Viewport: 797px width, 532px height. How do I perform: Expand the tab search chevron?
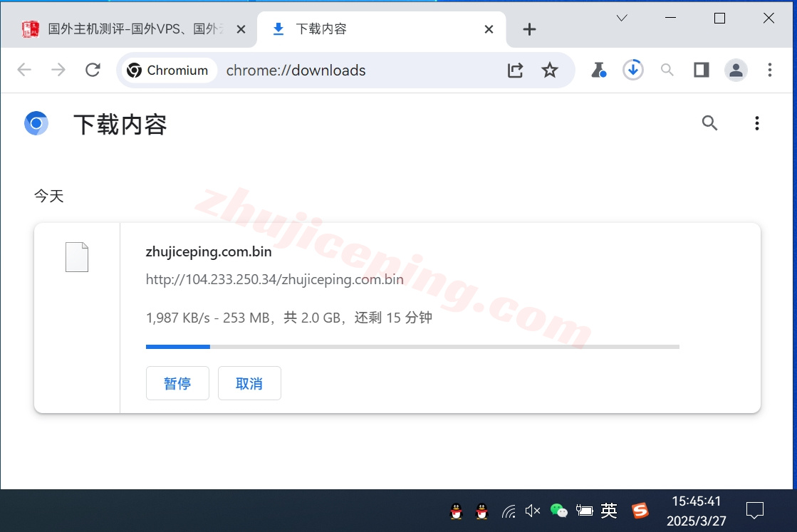622,19
